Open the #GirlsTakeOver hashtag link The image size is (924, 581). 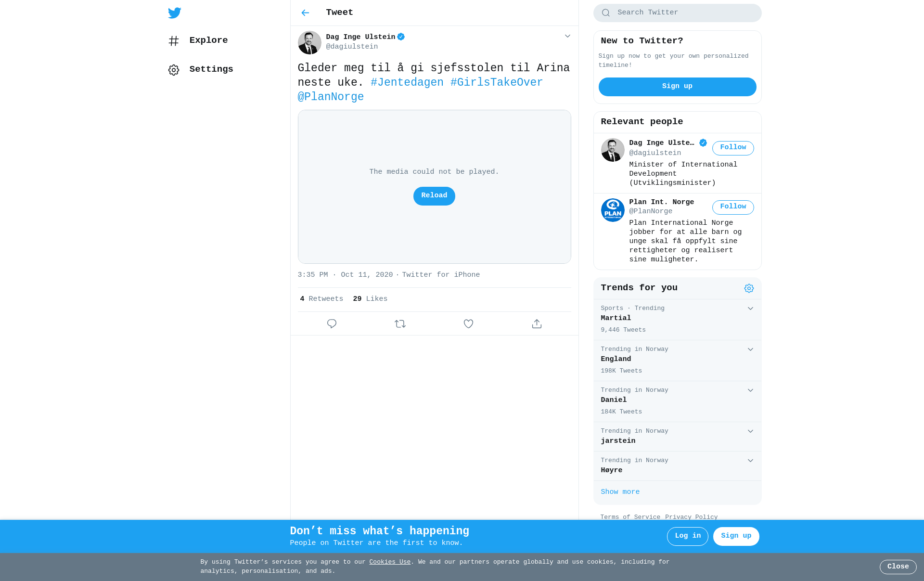496,82
